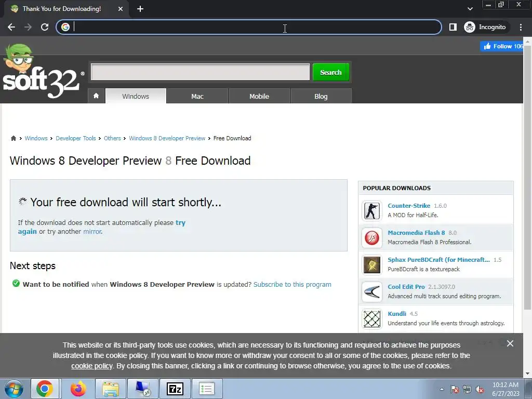Viewport: 532px width, 399px height.
Task: Open Windows 8 Developer Preview breadcrumb link
Action: click(x=167, y=138)
